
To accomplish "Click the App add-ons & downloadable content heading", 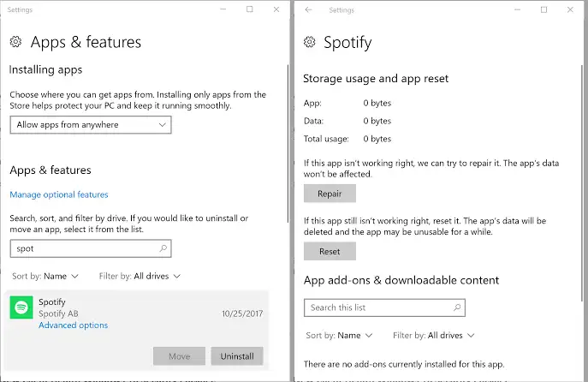I will tap(401, 280).
